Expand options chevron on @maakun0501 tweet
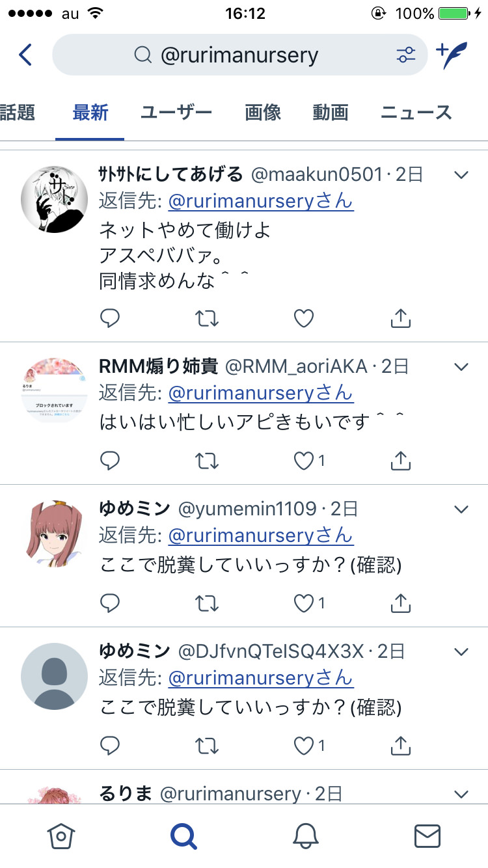Image resolution: width=488 pixels, height=868 pixels. 461,174
